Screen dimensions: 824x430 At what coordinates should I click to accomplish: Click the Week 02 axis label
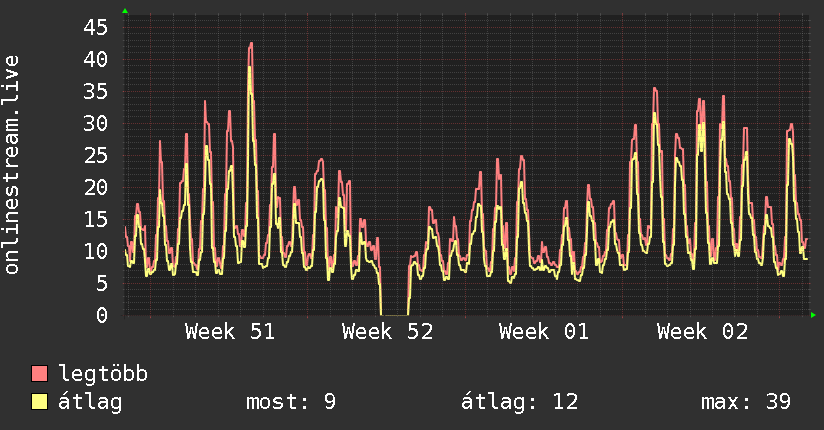[702, 332]
